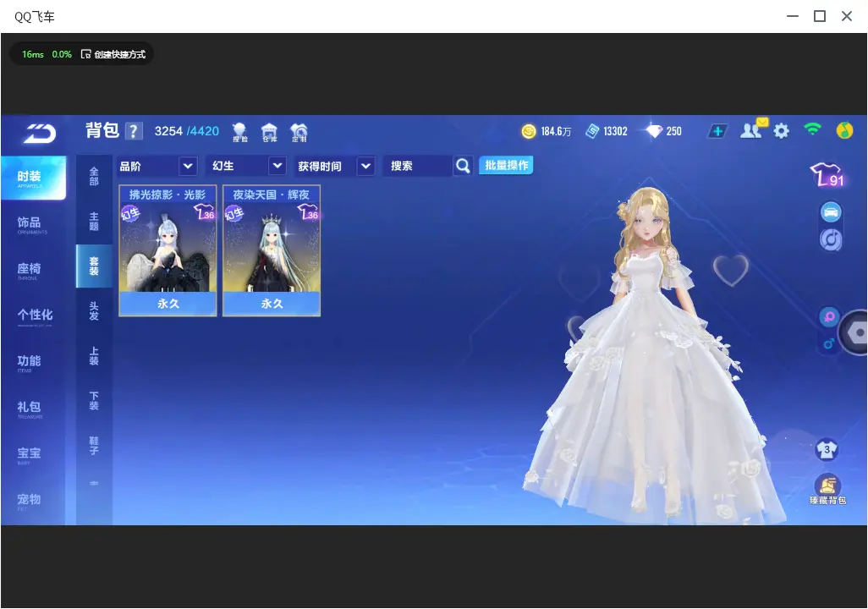Click the fashion level 91 shirt icon

[827, 175]
